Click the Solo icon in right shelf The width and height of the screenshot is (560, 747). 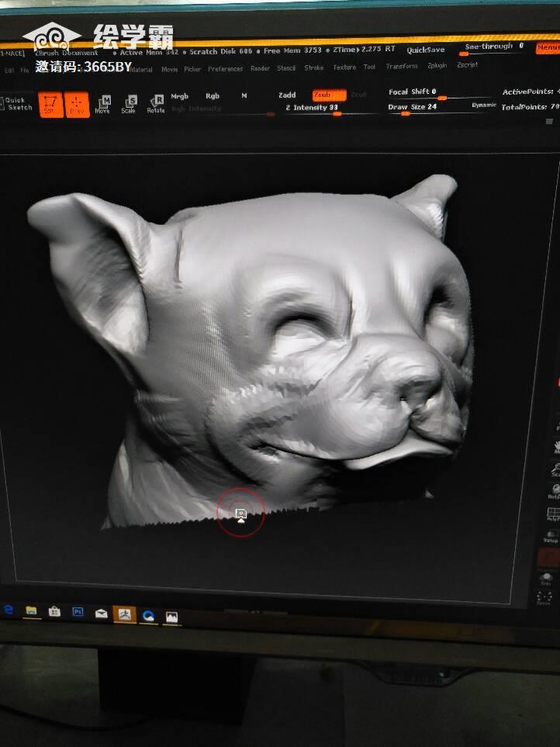pos(546,579)
